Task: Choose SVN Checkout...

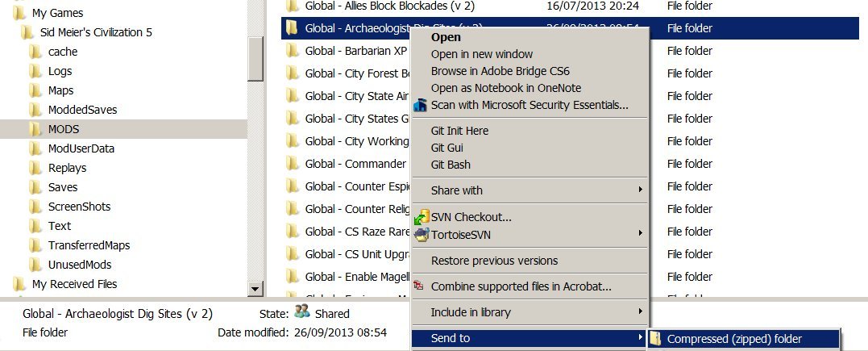Action: (x=471, y=217)
